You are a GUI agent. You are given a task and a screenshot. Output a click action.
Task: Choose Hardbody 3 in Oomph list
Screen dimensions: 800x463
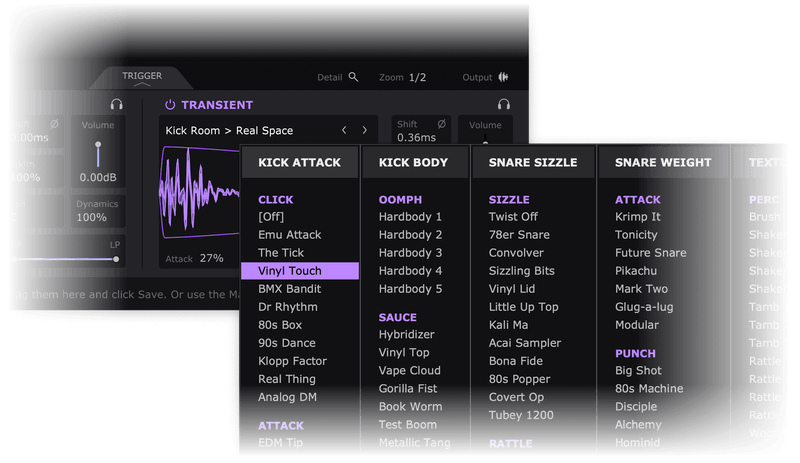tap(410, 253)
